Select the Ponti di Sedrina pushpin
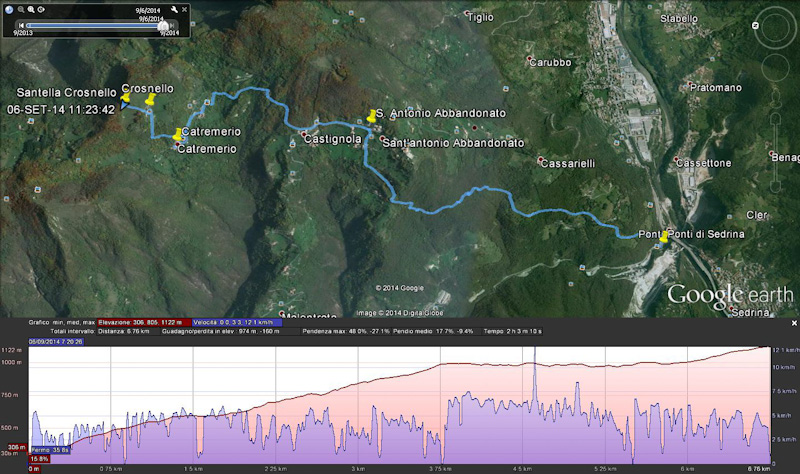This screenshot has width=800, height=474. [663, 236]
